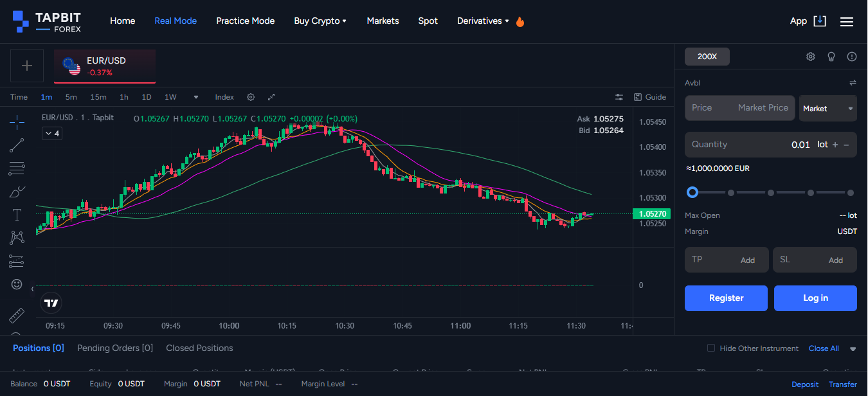Viewport: 868px width, 396px height.
Task: Click the last dot on quantity slider
Action: pyautogui.click(x=851, y=193)
